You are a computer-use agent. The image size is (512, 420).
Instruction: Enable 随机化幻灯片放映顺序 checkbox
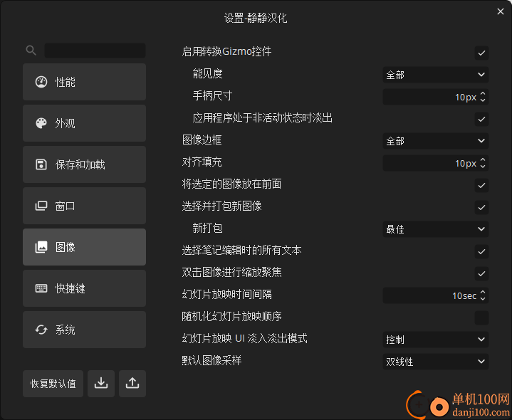point(481,318)
